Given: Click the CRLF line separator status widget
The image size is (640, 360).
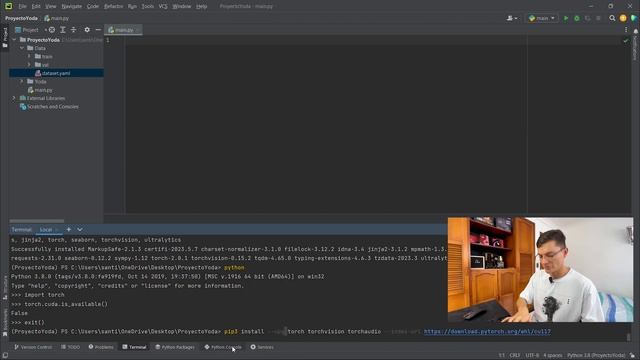Looking at the screenshot, I should point(515,355).
